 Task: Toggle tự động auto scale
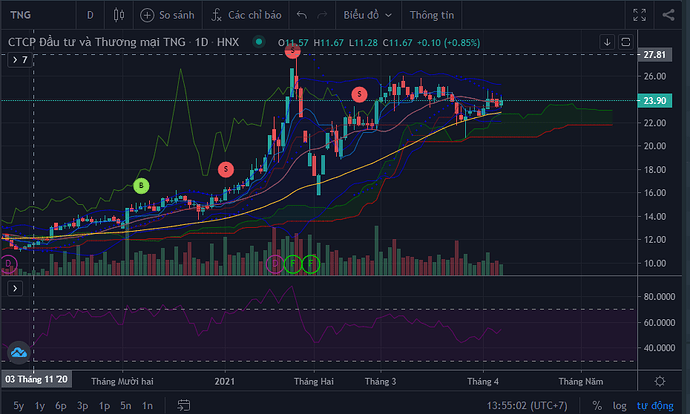tap(655, 406)
